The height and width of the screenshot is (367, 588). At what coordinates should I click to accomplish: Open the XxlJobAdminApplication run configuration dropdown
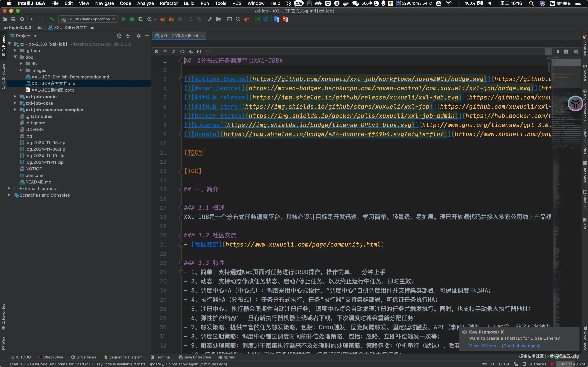tap(89, 19)
